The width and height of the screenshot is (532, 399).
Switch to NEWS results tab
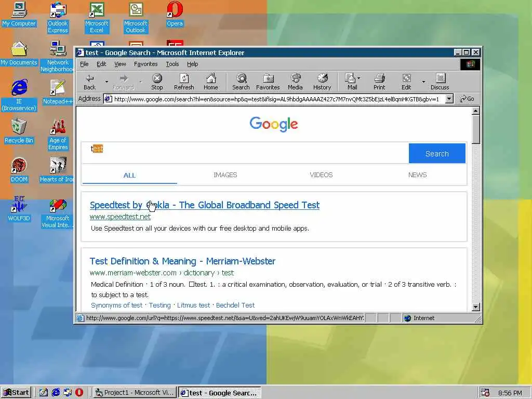tap(417, 175)
